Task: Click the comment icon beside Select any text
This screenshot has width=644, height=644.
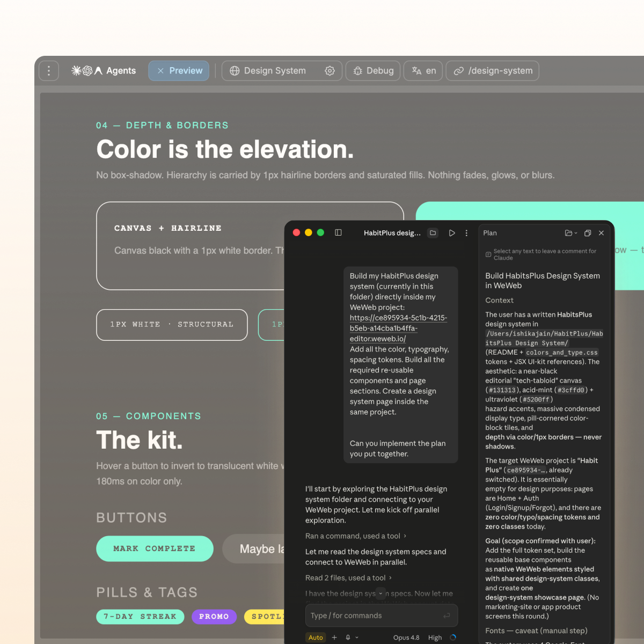Action: tap(488, 254)
